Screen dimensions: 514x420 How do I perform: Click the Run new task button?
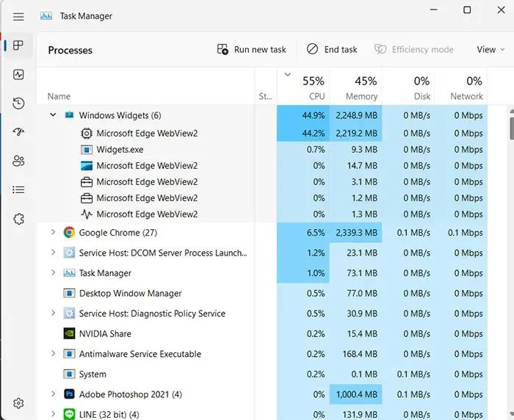pos(251,49)
